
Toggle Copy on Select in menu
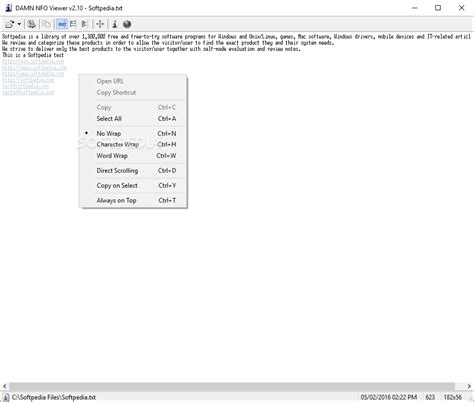coord(133,185)
